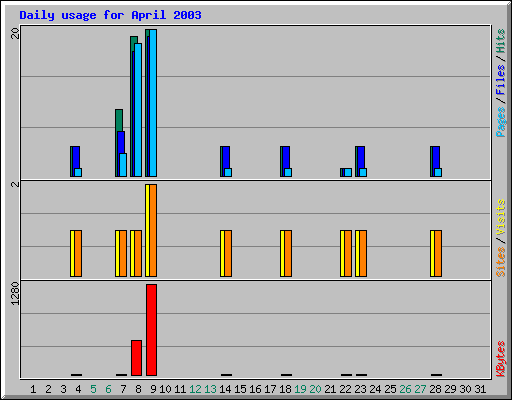Screen dimensions: 512x400
Task: Click the 'Hits' legend label
Action: 501,41
